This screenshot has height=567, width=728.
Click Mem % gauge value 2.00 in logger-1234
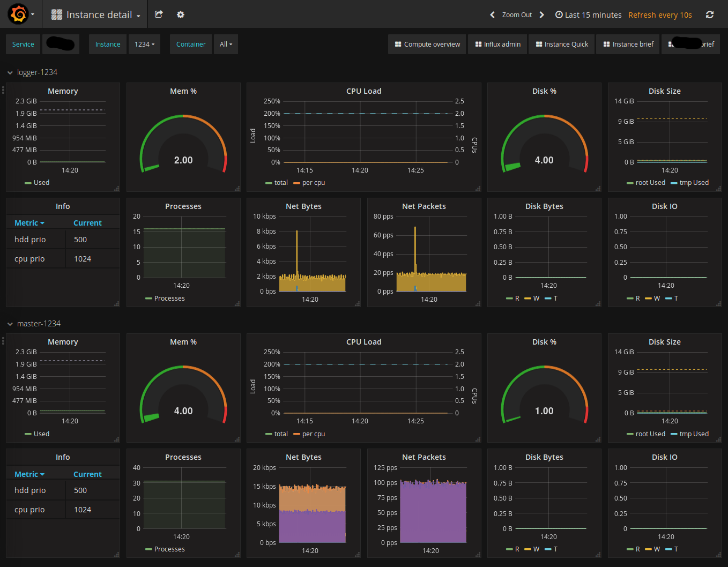(x=183, y=160)
